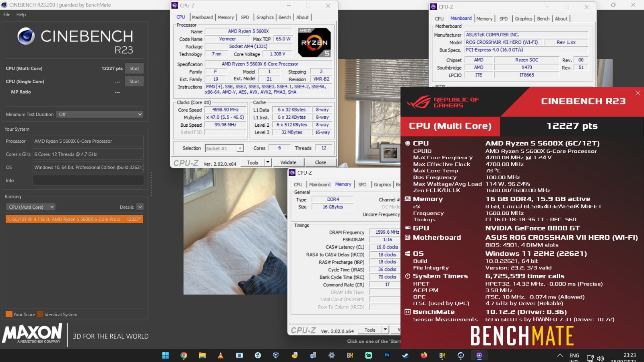Click Tools button in CPU-Z processor window
Image resolution: width=644 pixels, height=362 pixels.
coord(252,162)
